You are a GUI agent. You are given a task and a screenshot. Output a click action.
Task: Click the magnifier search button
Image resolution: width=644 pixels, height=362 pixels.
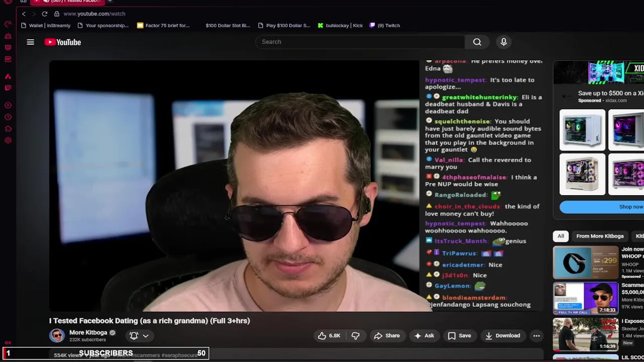(x=477, y=42)
